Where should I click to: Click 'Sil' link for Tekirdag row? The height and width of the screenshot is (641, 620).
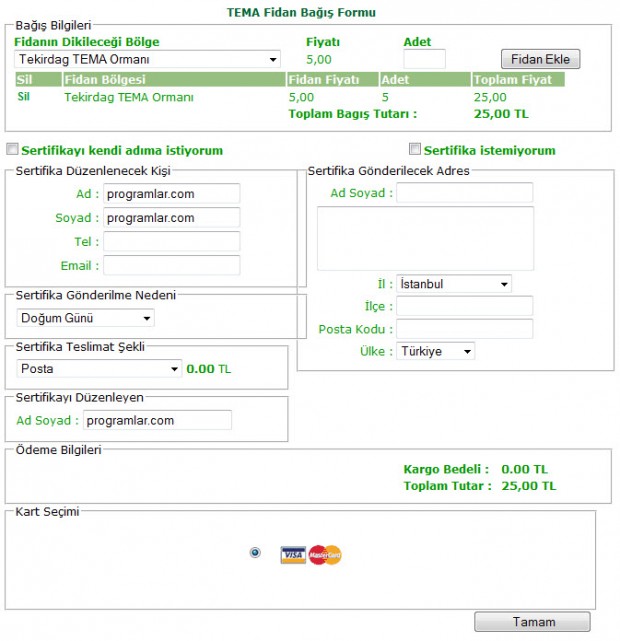[23, 96]
